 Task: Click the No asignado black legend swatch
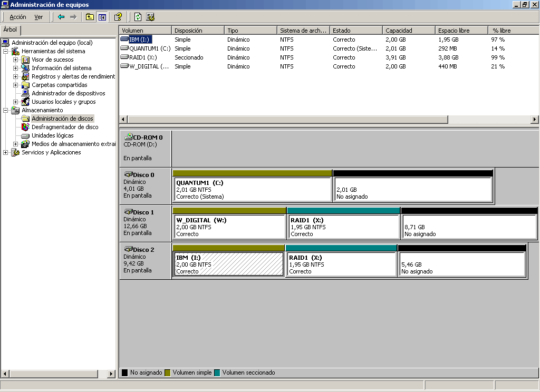[x=124, y=373]
